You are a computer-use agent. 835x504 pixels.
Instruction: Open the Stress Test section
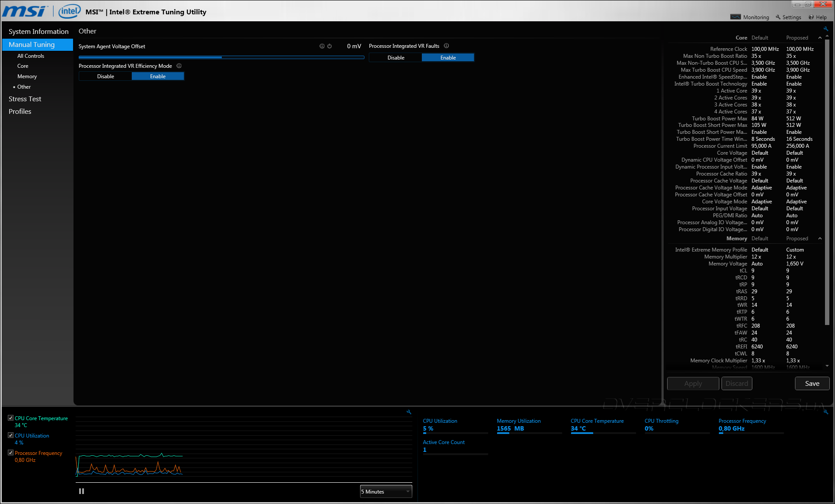[25, 99]
